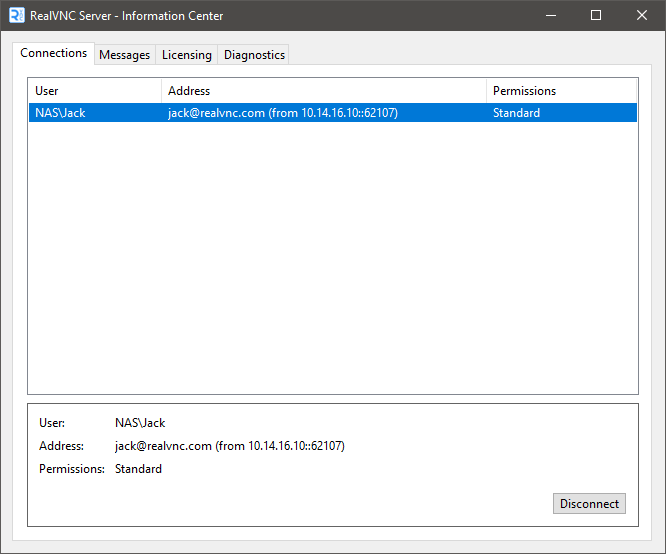Open the Messages tab
This screenshot has width=666, height=554.
(x=124, y=55)
